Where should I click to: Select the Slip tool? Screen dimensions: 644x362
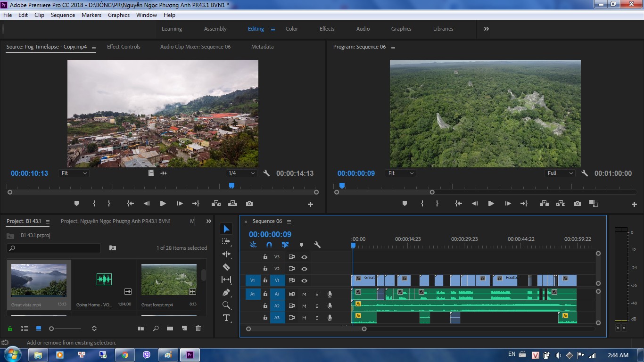pos(226,280)
